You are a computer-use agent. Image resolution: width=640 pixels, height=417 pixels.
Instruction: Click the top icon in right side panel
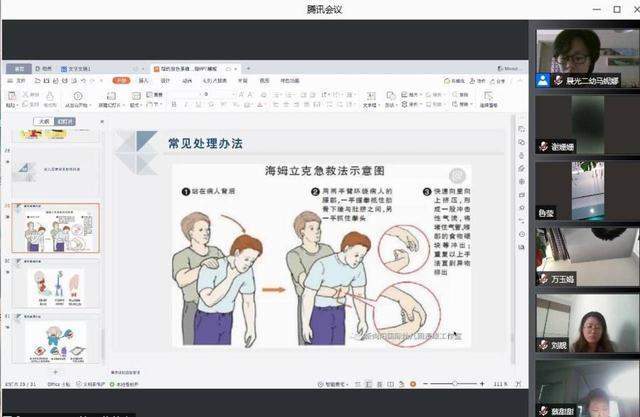click(x=522, y=129)
